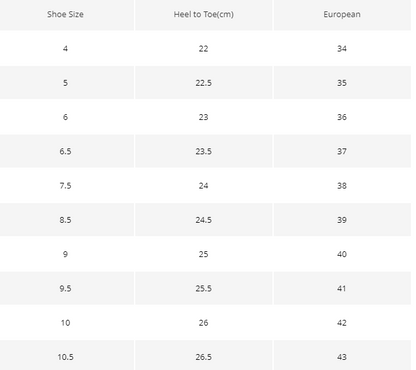Select shoe size 7.5 cell
The image size is (416, 370).
pos(65,186)
